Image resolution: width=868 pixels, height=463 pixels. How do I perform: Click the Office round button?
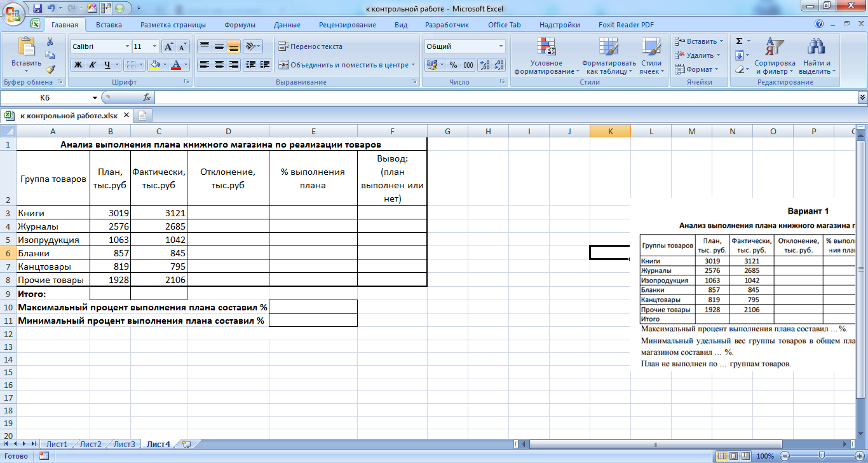tap(14, 13)
